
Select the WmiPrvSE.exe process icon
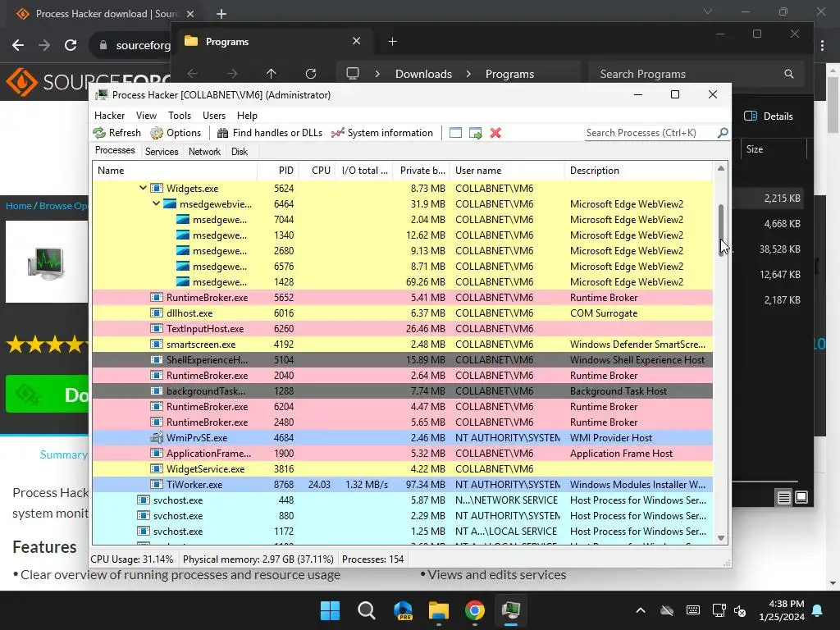(x=157, y=438)
